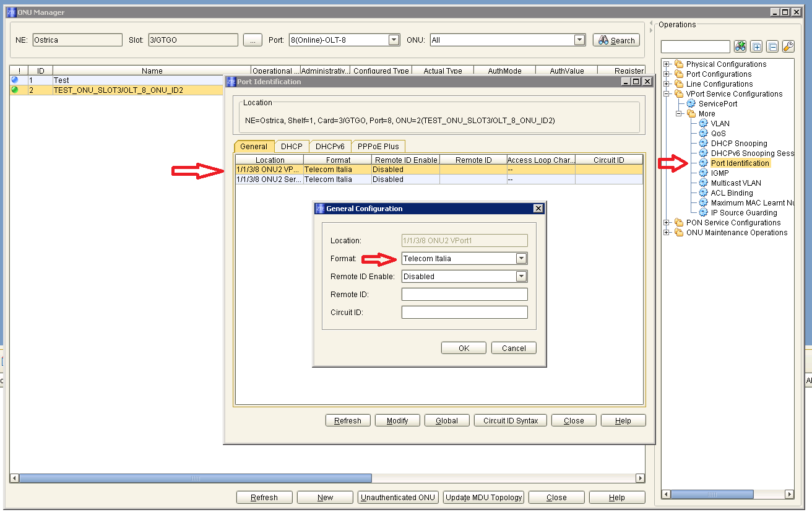Collapse the VPort Service Configurations node
Viewport: 812px width, 515px height.
tap(667, 94)
